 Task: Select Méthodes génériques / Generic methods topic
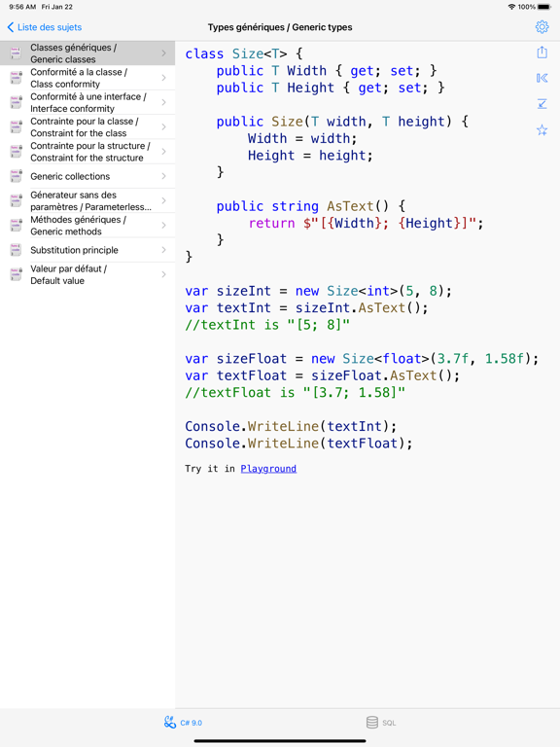tap(87, 226)
